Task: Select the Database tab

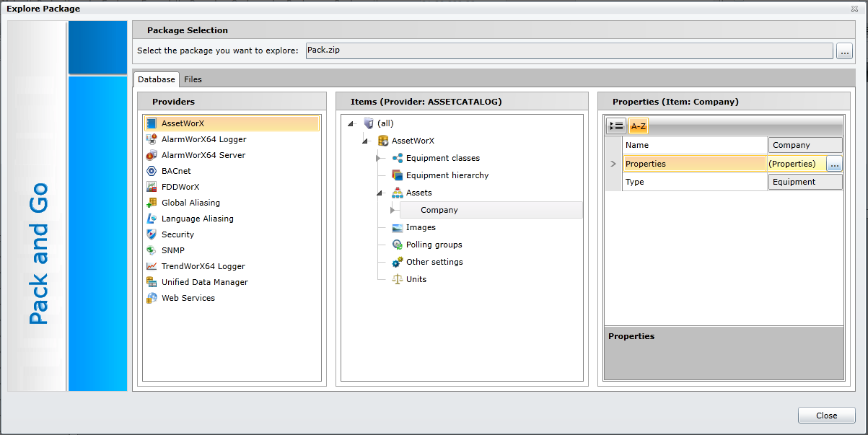Action: coord(157,79)
